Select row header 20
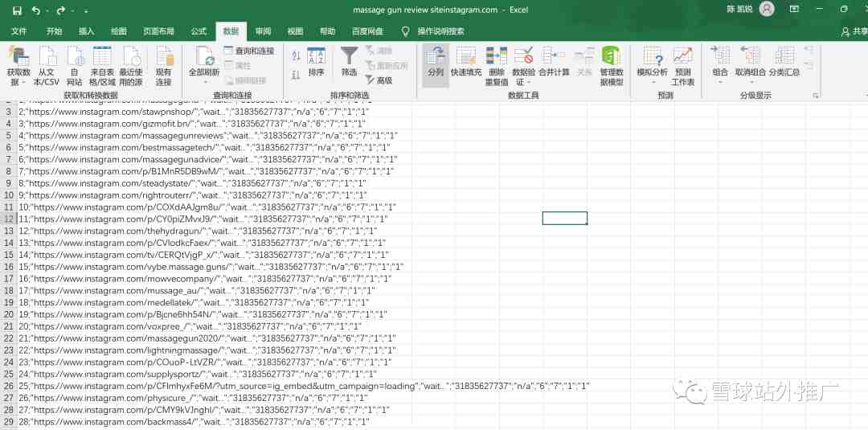 pyautogui.click(x=8, y=314)
